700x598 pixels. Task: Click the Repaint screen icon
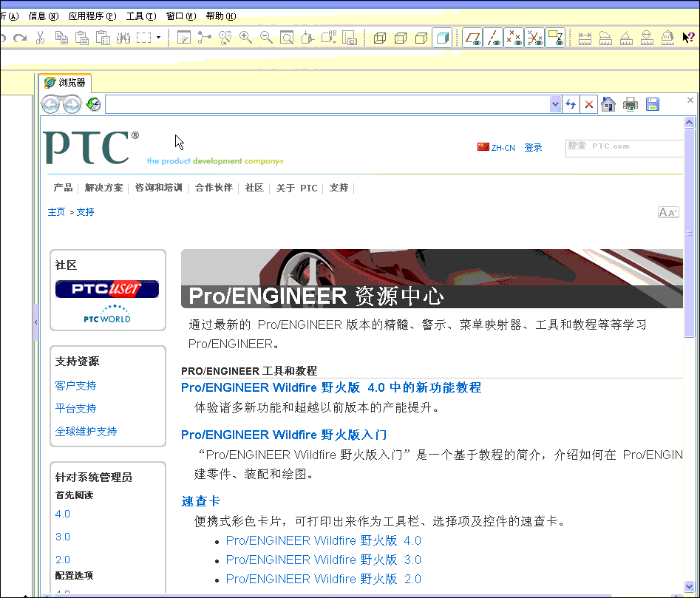coord(184,38)
